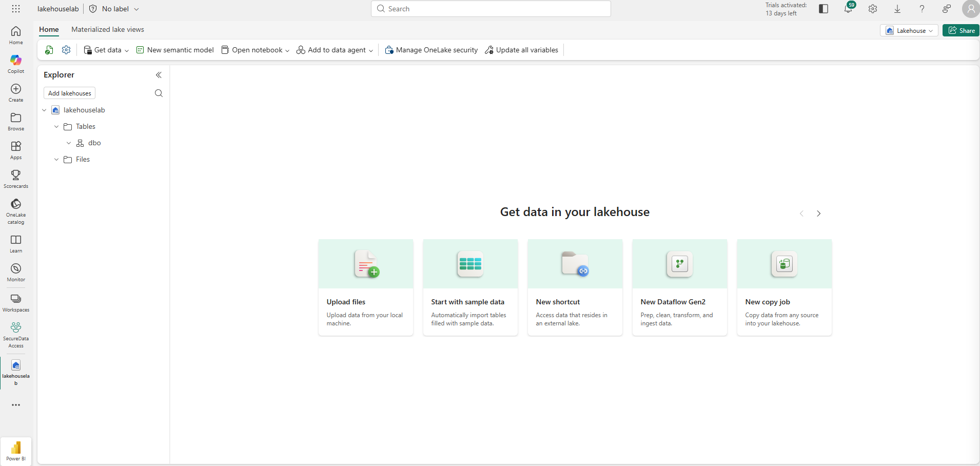Open the No label sensitivity dropdown
The width and height of the screenshot is (980, 466).
(x=114, y=9)
